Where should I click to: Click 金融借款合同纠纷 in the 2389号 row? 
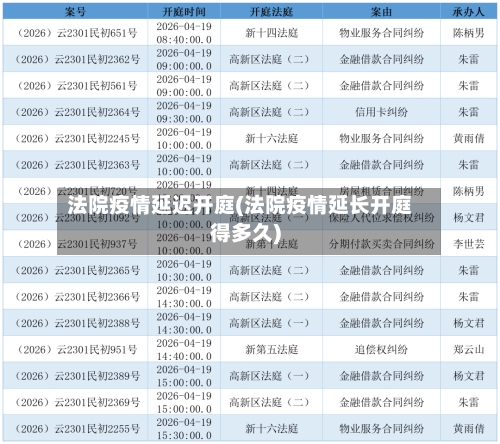point(381,376)
